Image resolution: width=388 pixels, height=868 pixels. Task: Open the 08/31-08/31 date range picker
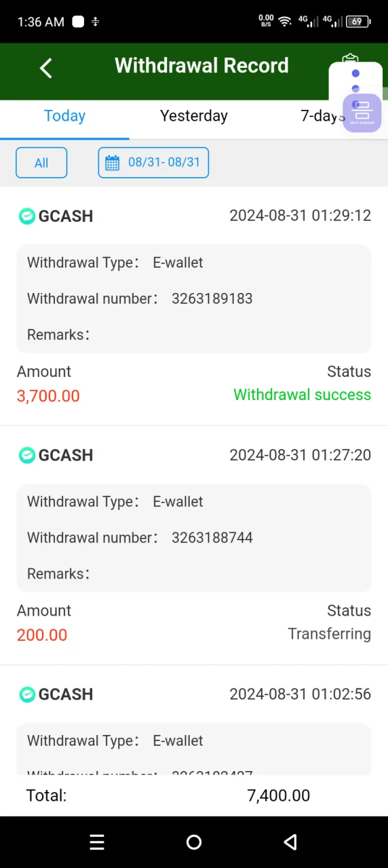coord(153,163)
